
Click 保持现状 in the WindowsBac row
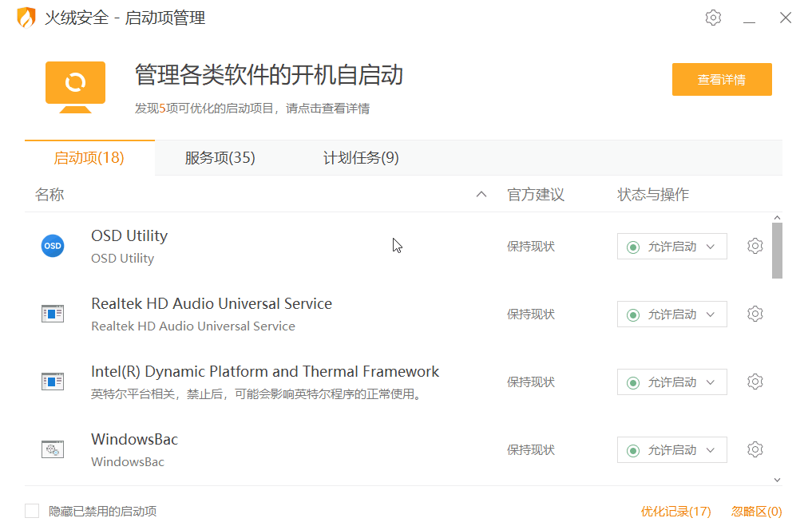531,450
